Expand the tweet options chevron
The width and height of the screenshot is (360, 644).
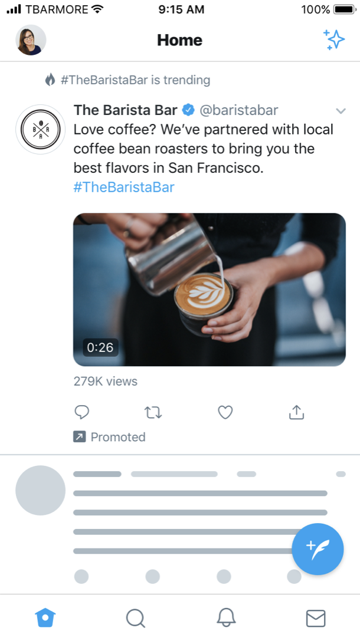click(x=341, y=111)
